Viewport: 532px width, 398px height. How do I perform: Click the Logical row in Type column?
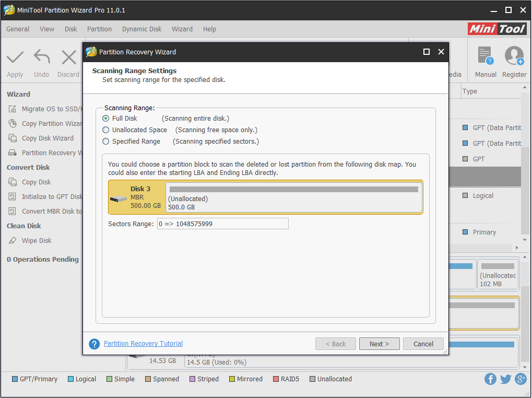point(483,196)
